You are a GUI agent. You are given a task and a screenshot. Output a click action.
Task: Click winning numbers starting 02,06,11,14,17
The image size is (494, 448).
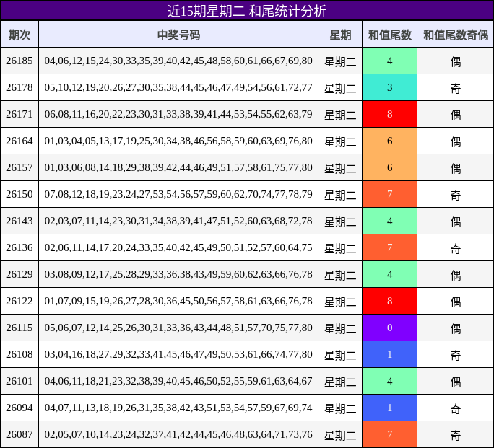pyautogui.click(x=178, y=247)
